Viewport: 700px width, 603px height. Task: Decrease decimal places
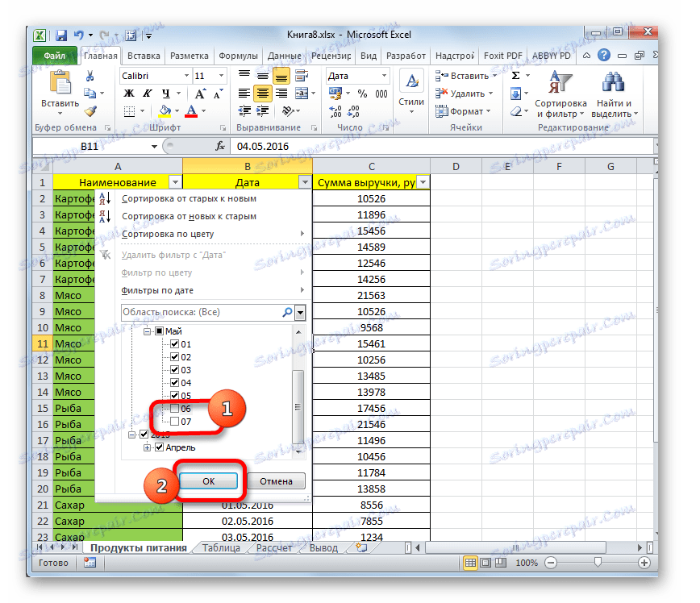click(353, 111)
